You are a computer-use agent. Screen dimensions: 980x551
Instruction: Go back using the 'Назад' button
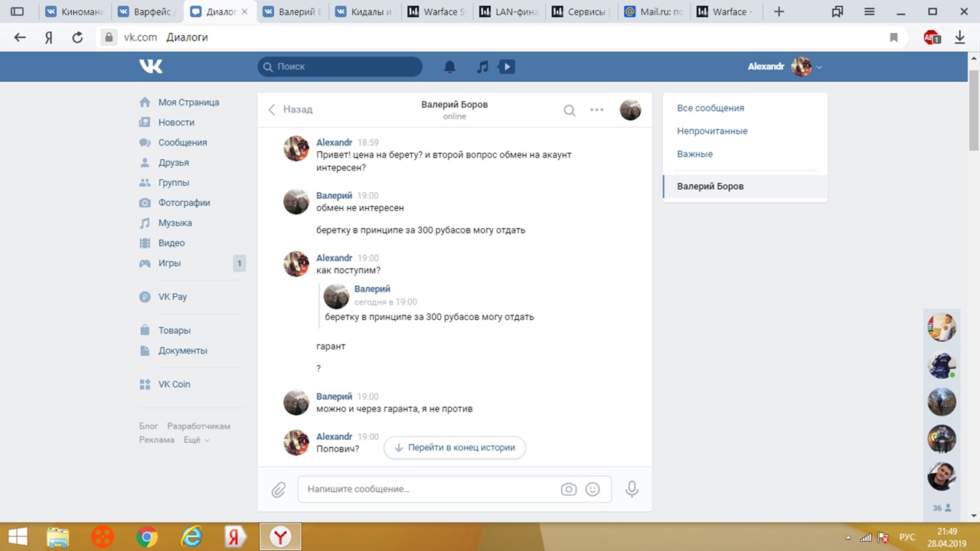tap(290, 109)
